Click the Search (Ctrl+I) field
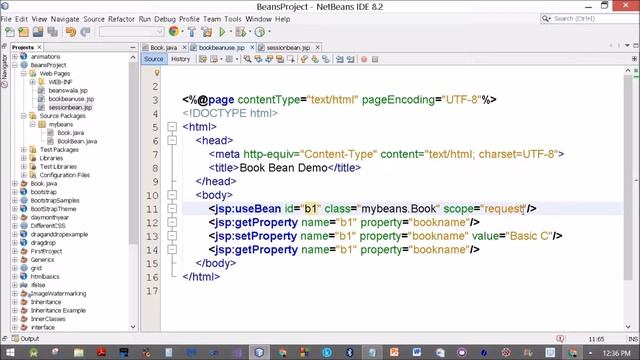Viewport: 640px width, 360px height. pyautogui.click(x=589, y=19)
